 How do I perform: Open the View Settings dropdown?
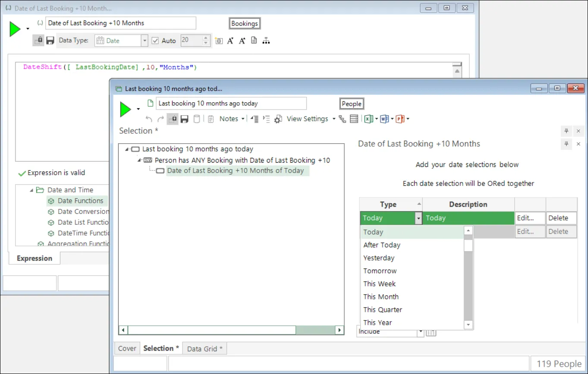[x=334, y=119]
